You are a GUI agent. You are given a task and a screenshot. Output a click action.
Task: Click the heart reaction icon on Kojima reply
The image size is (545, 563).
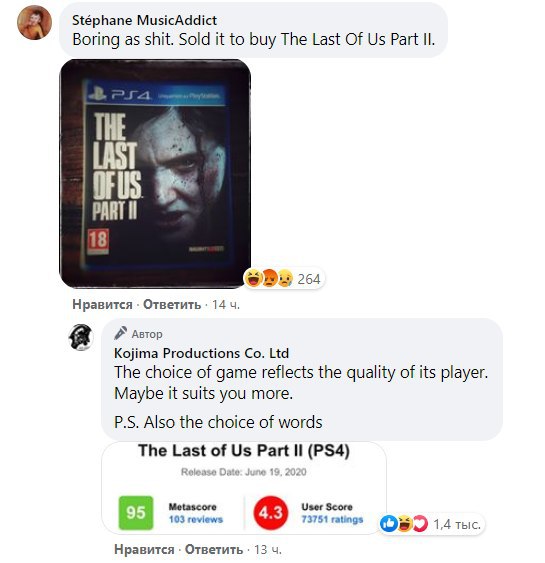click(x=420, y=524)
